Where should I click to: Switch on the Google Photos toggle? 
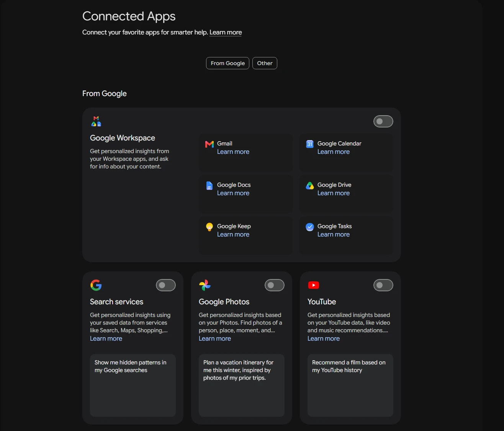click(275, 285)
